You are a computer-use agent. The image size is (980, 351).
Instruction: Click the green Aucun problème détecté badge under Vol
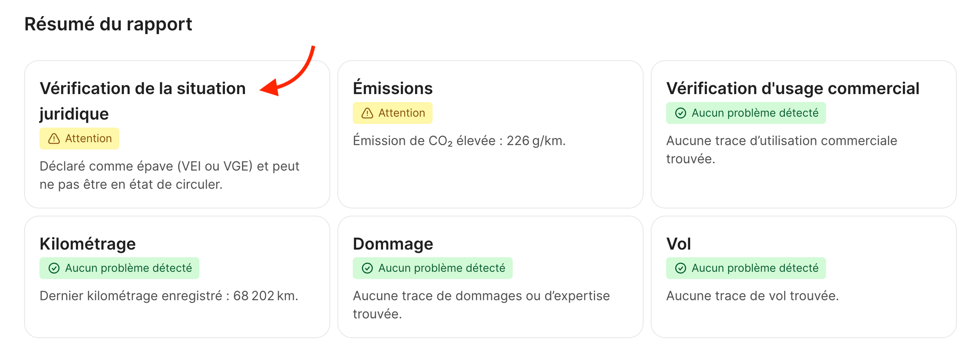tap(746, 268)
